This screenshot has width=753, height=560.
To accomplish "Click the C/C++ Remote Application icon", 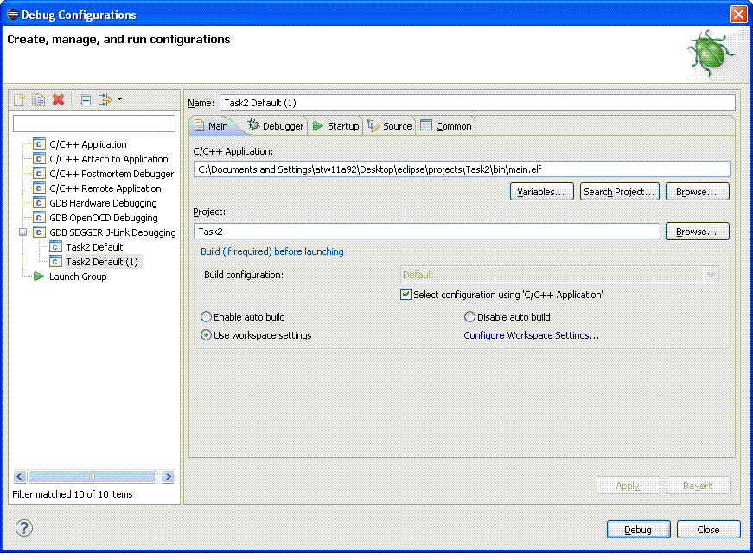I will tap(39, 188).
